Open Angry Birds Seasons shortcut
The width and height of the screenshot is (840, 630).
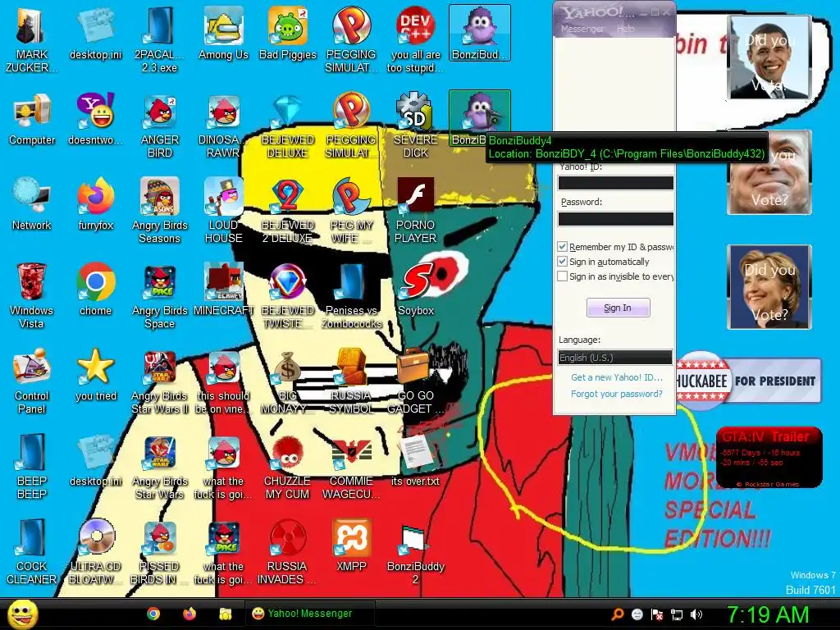pos(160,210)
